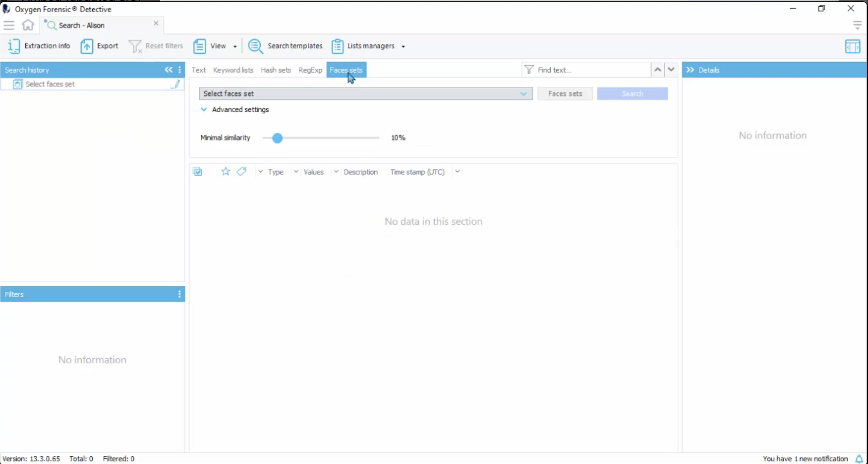868x464 pixels.
Task: Open the home screen icon
Action: [27, 25]
